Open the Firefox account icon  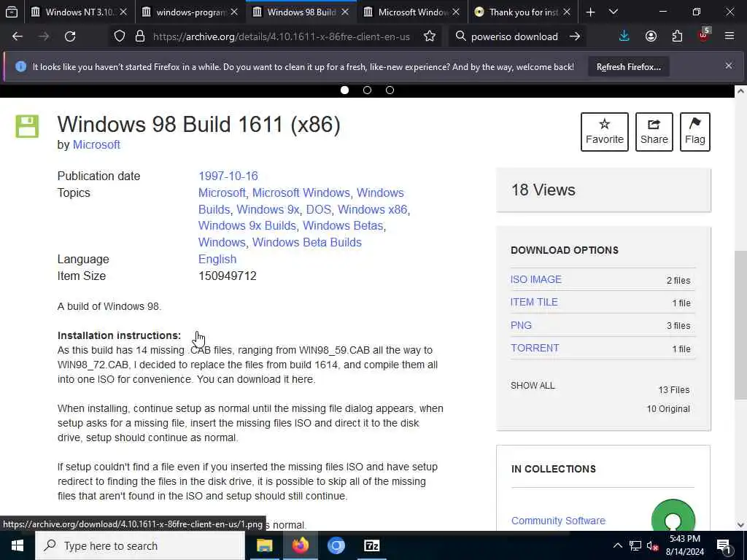click(x=651, y=36)
